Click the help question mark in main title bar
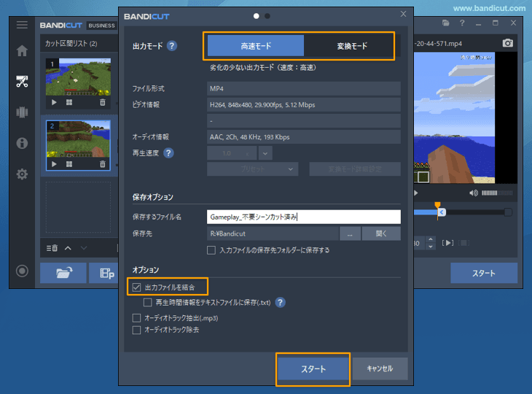The image size is (532, 394). click(462, 23)
